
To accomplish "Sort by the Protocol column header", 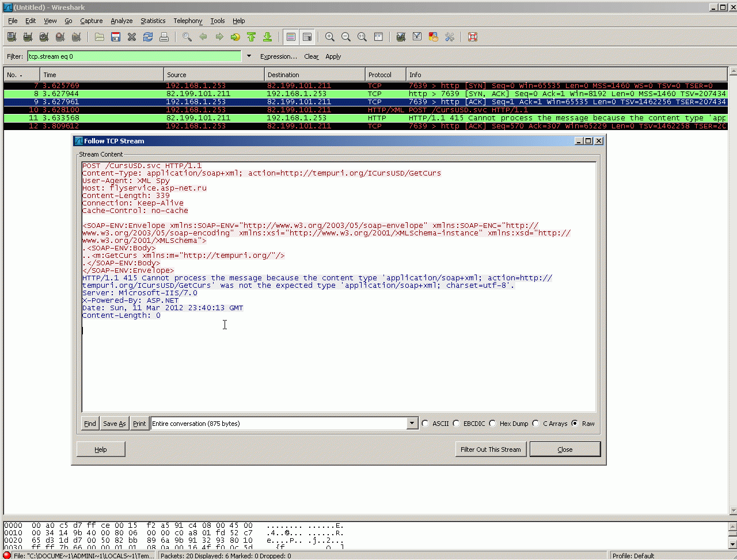I will (x=386, y=75).
